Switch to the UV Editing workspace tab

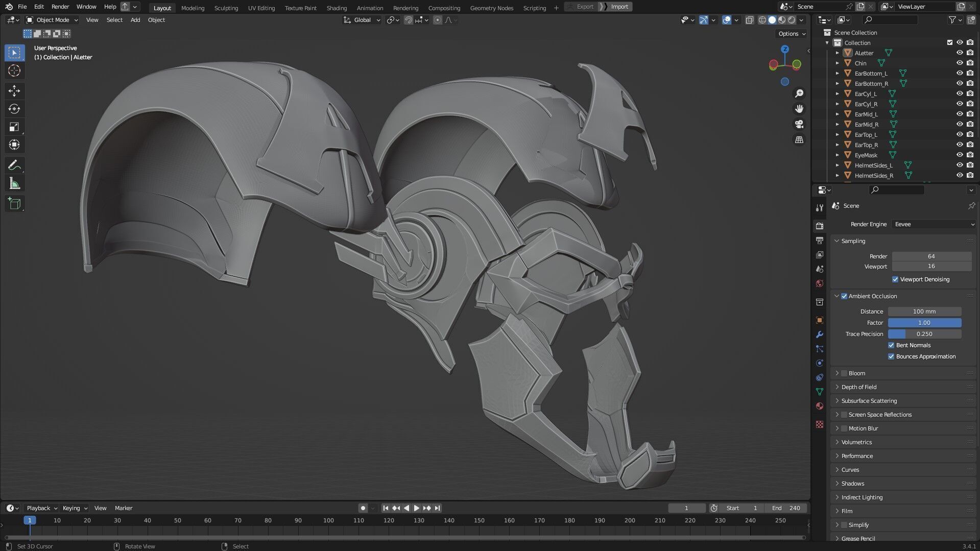tap(261, 8)
